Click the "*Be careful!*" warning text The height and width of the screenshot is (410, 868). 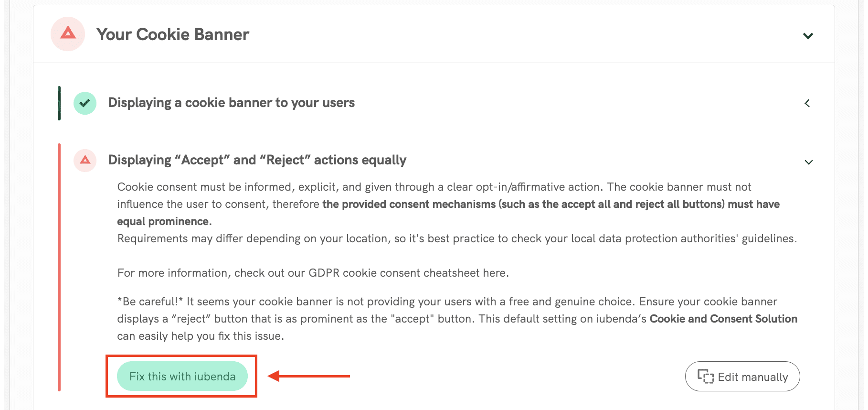pyautogui.click(x=150, y=302)
